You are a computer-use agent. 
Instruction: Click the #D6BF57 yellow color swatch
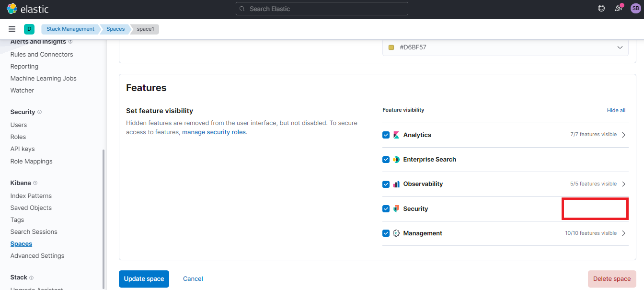point(391,47)
